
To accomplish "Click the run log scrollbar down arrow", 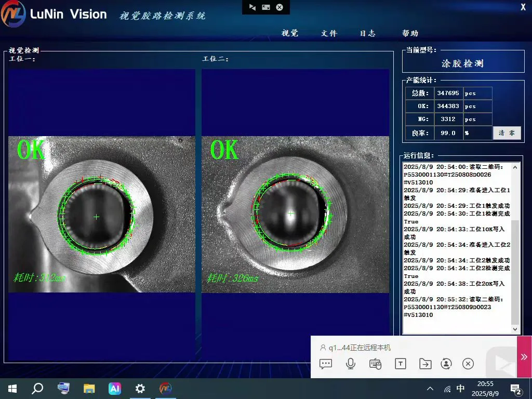I will click(515, 329).
